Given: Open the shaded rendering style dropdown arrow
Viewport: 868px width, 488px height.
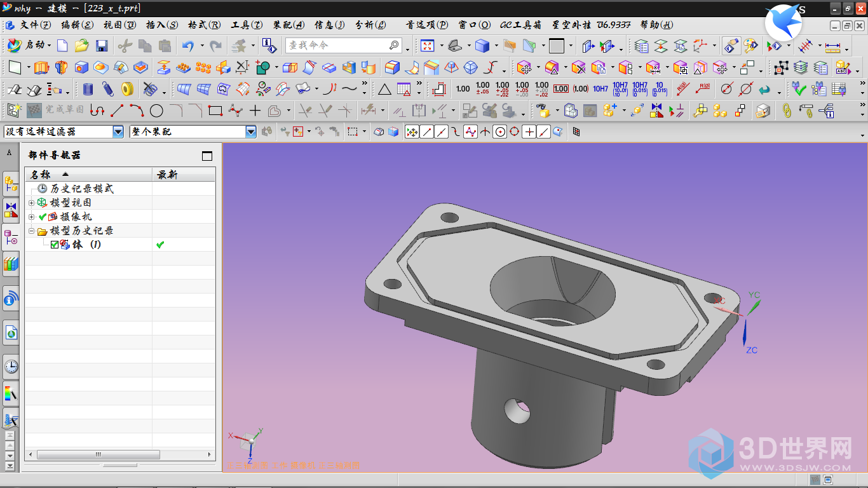Looking at the screenshot, I should [x=495, y=46].
